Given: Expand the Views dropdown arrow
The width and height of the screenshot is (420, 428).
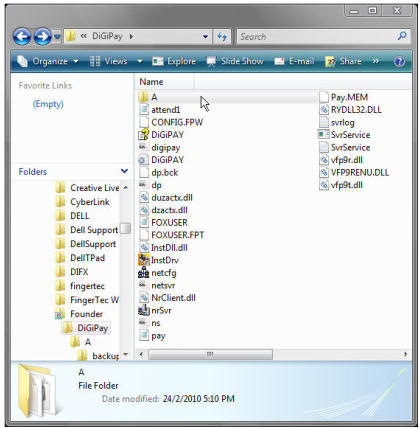Looking at the screenshot, I should point(140,61).
